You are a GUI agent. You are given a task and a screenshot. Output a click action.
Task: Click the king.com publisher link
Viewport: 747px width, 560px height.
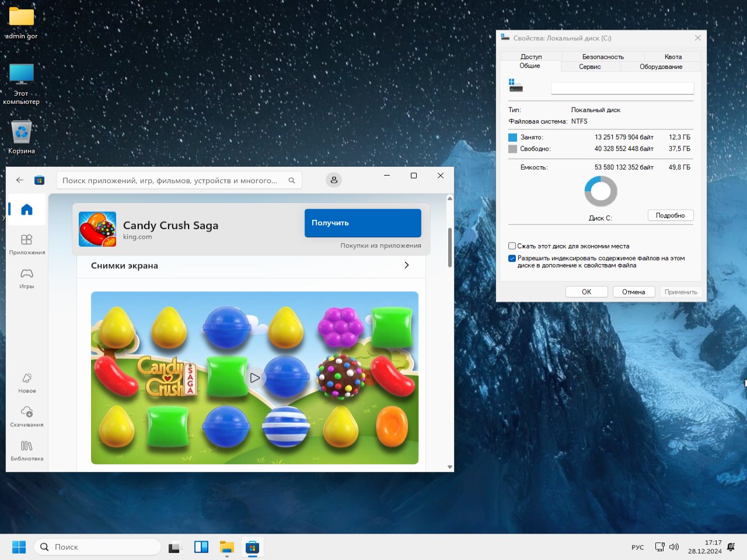(137, 237)
